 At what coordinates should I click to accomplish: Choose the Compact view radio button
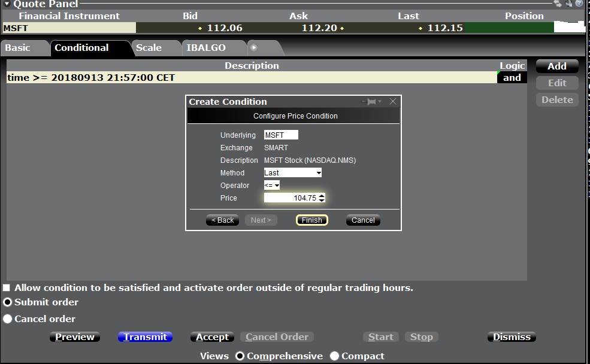click(x=334, y=356)
